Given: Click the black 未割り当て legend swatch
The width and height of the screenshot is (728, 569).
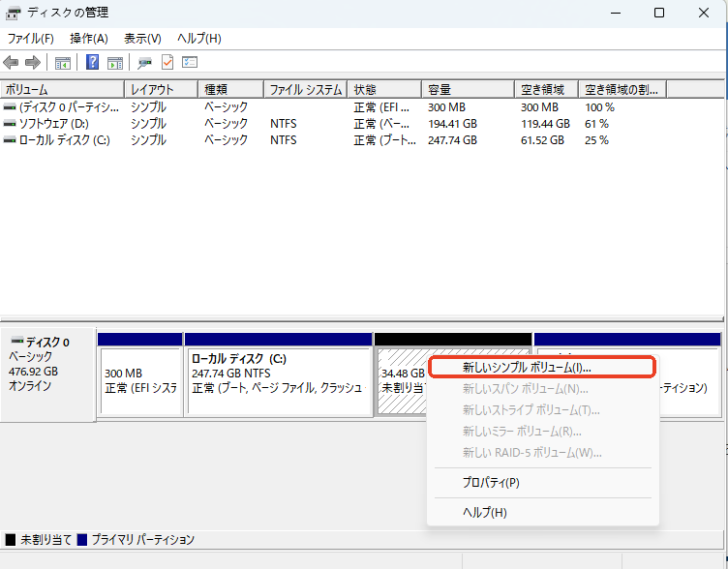Looking at the screenshot, I should [x=11, y=539].
